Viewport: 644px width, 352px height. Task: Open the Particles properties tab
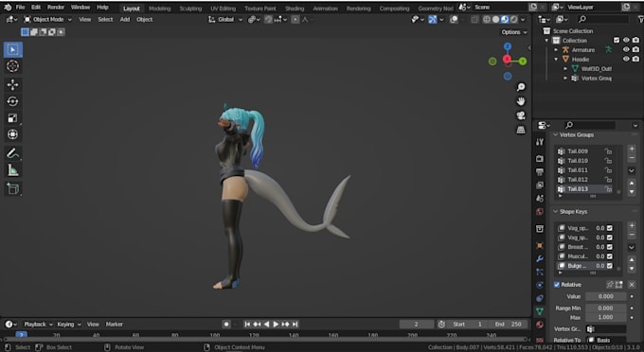[x=540, y=272]
